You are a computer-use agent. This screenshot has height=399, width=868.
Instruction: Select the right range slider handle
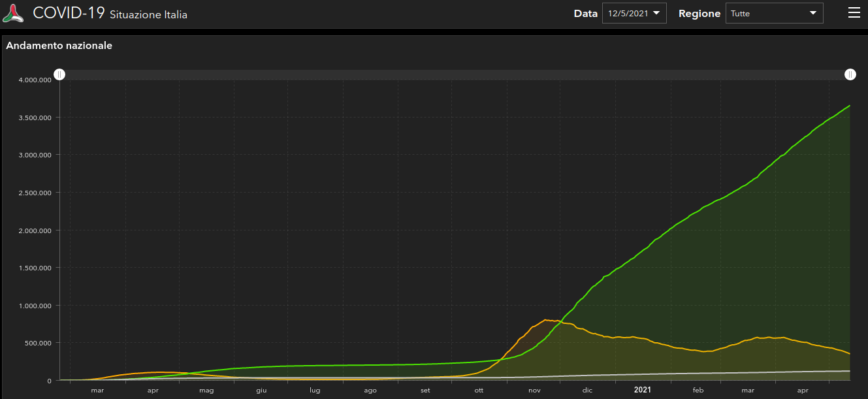click(850, 74)
